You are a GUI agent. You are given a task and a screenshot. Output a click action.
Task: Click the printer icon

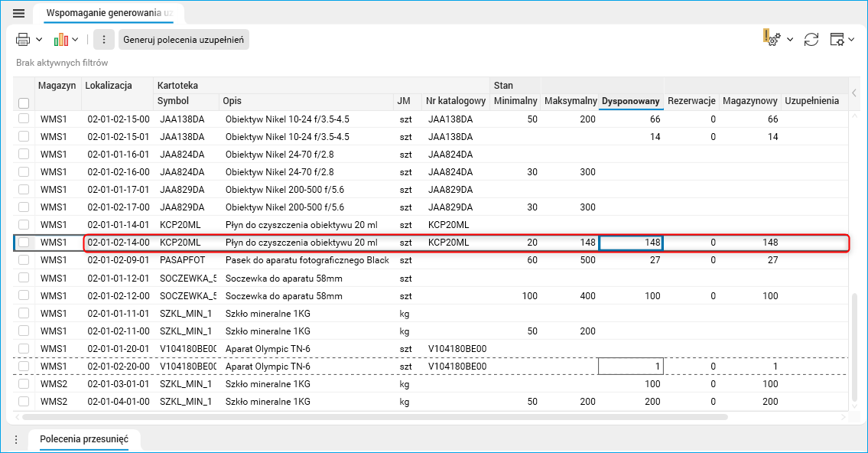coord(23,39)
